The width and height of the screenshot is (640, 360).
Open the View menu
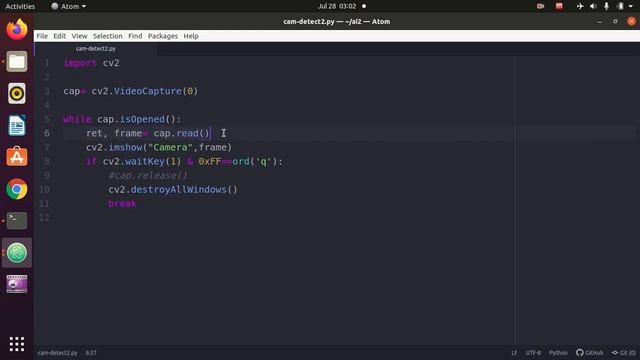[80, 36]
